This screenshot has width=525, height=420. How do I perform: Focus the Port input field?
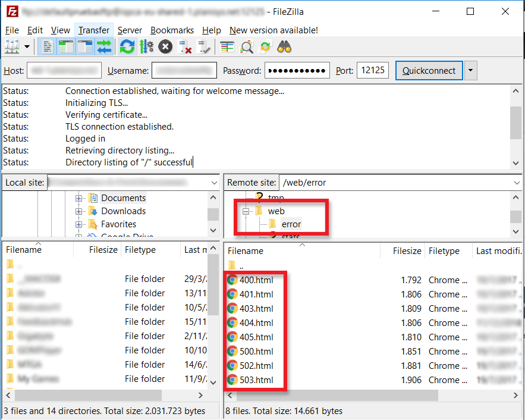tap(373, 70)
